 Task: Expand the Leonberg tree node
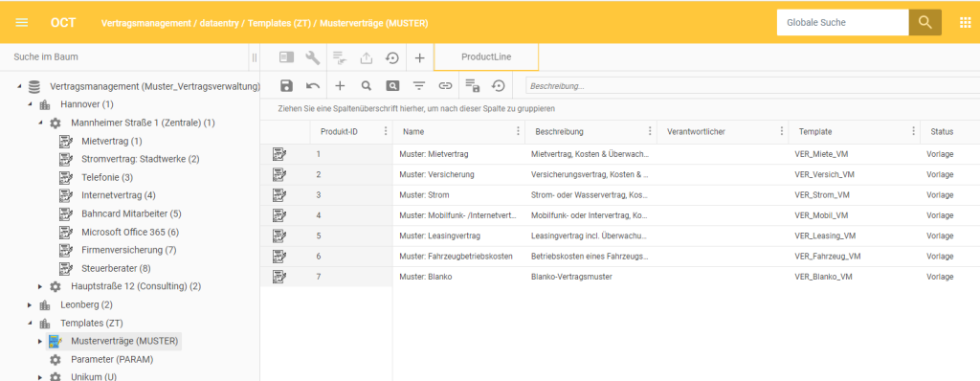point(30,305)
